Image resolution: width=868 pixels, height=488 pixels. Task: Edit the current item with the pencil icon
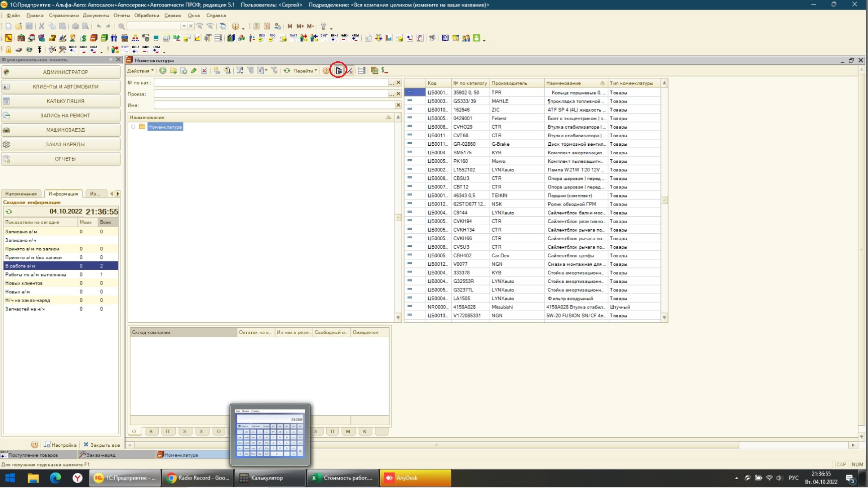pos(194,71)
